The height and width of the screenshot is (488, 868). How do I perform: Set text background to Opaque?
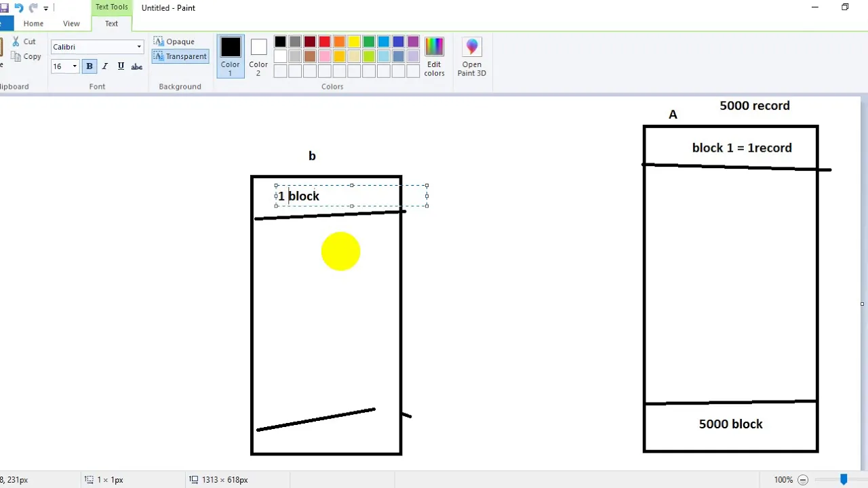174,41
